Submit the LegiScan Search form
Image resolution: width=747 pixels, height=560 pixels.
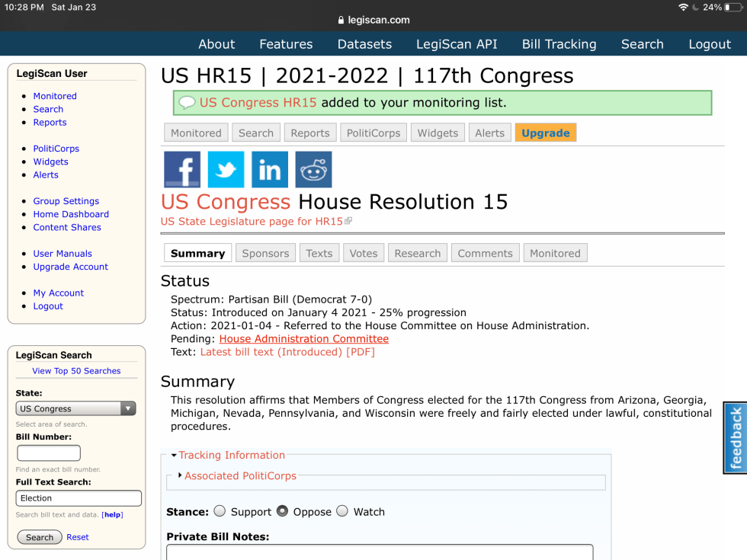tap(40, 536)
